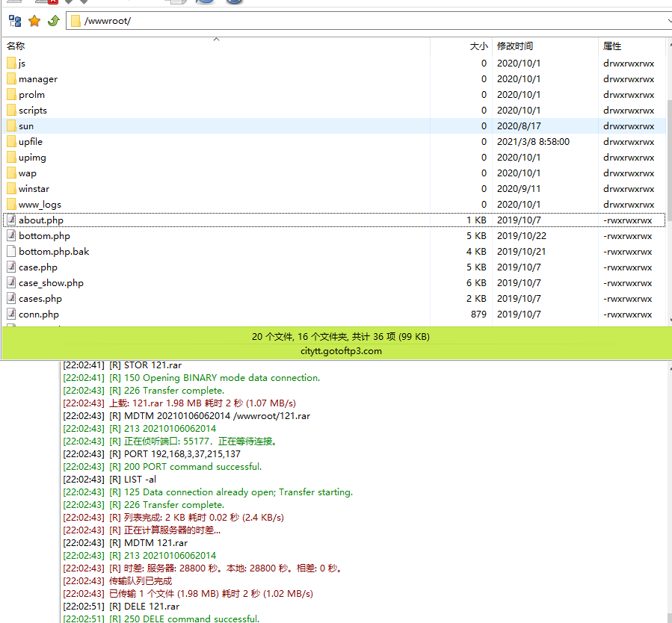Sort by the 大小 column header
The image size is (672, 623).
click(478, 46)
